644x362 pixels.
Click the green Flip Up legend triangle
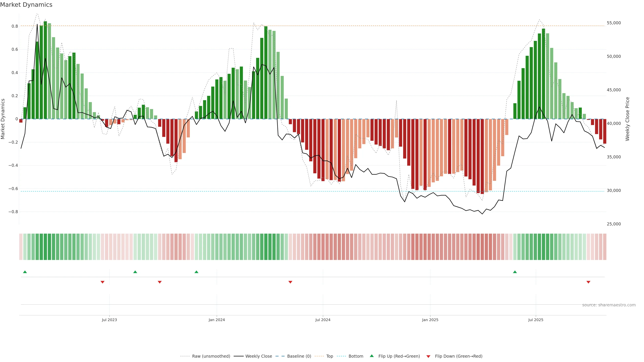(x=372, y=356)
